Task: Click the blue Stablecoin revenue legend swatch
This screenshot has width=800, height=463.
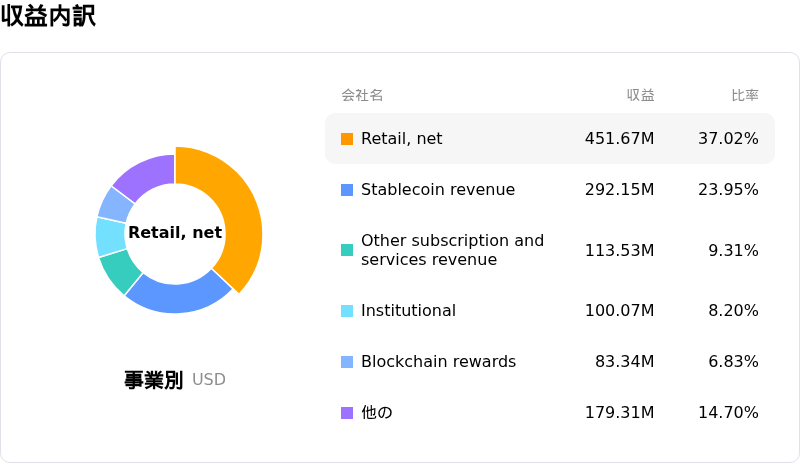Action: tap(347, 190)
